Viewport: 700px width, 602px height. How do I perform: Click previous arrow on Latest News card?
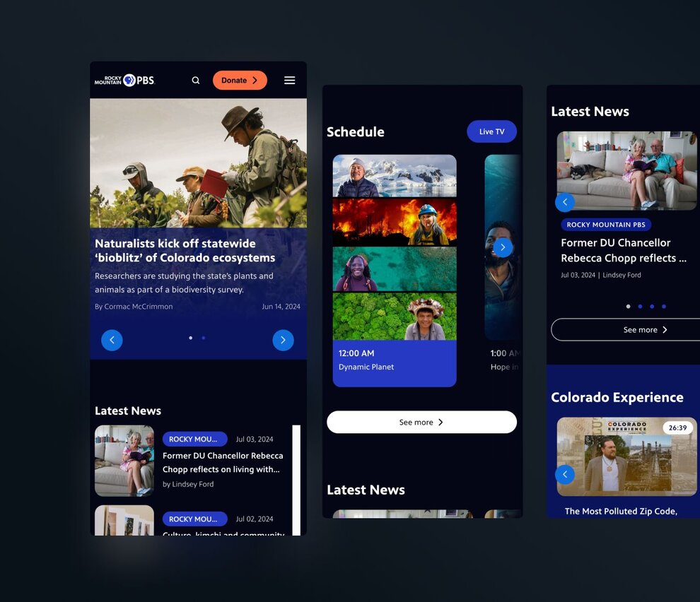point(565,202)
